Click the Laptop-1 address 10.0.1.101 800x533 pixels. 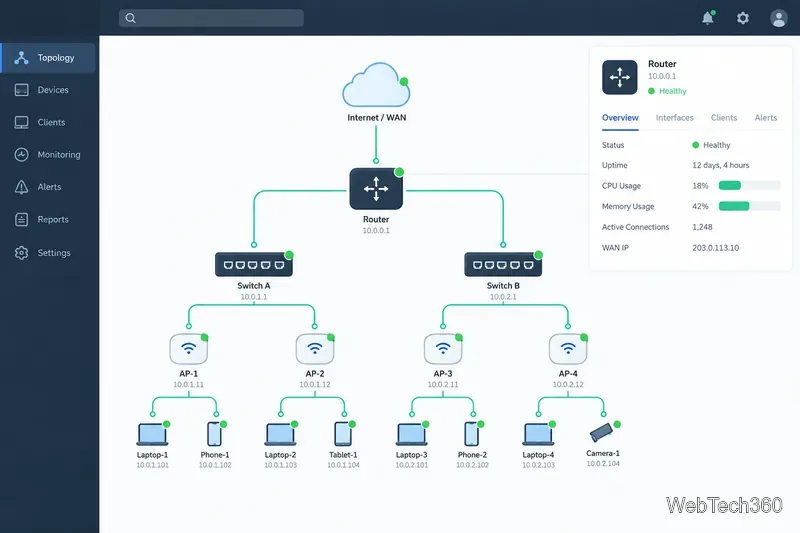click(152, 465)
